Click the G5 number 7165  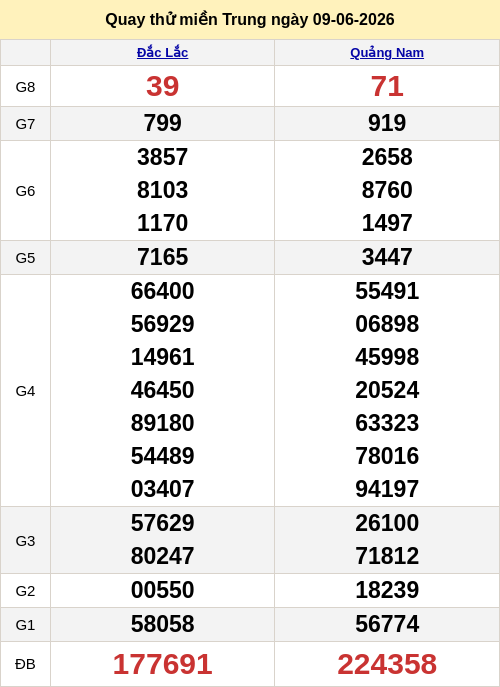coord(162,257)
